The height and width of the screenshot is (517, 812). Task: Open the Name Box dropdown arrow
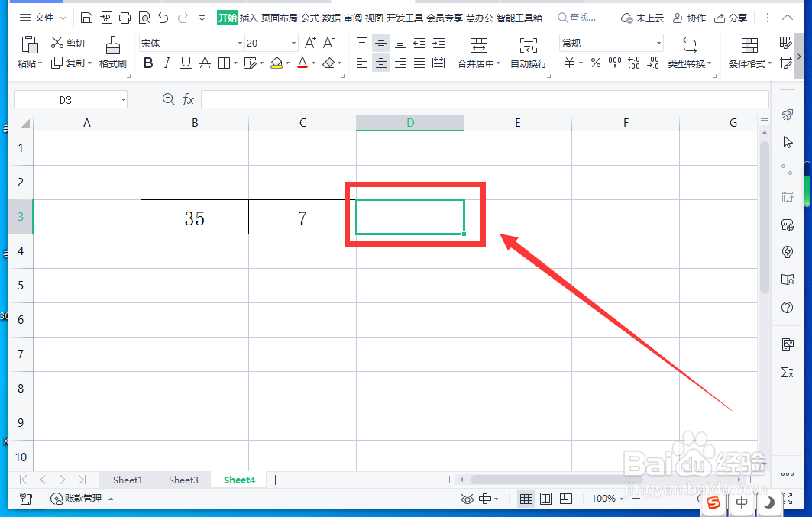(x=123, y=100)
